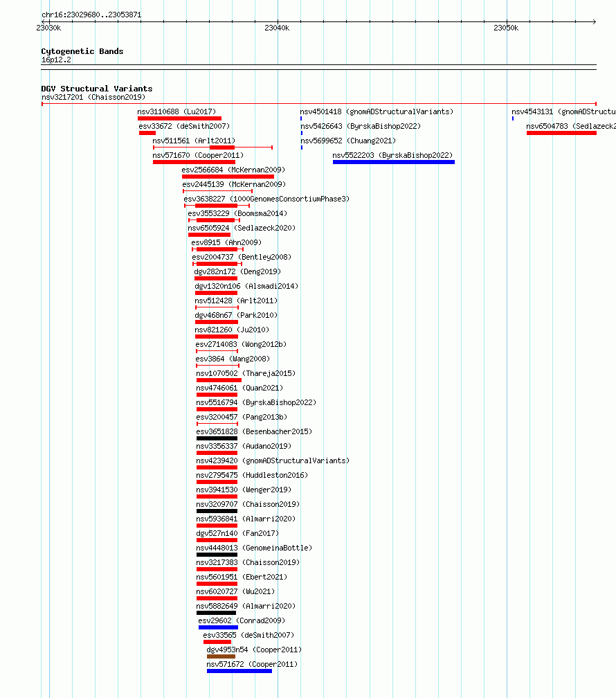Viewport: 616px width, 698px height.
Task: Select nsv5699652 (Chuang2021) variant
Action: coord(348,141)
